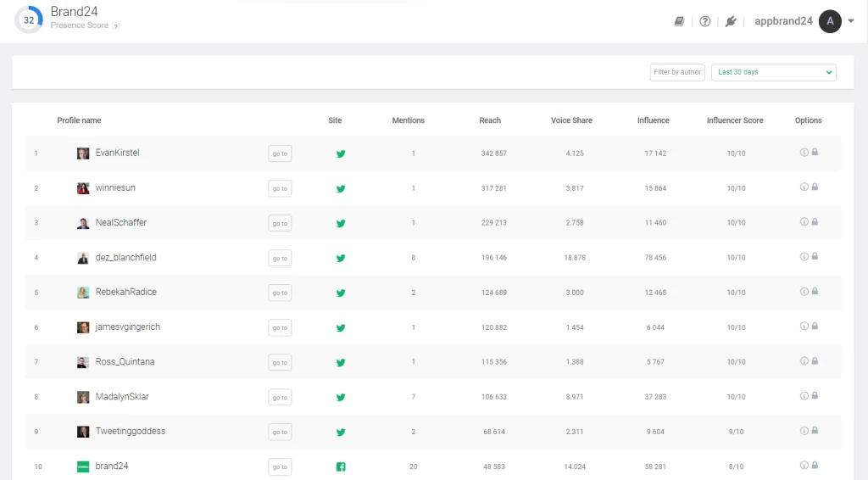Click the Reach column header

pyautogui.click(x=490, y=120)
